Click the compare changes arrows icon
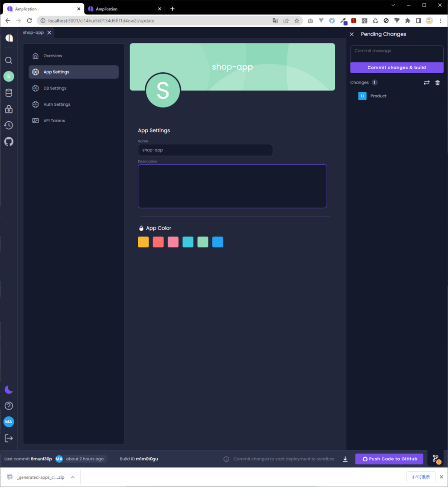The image size is (448, 487). 427,83
